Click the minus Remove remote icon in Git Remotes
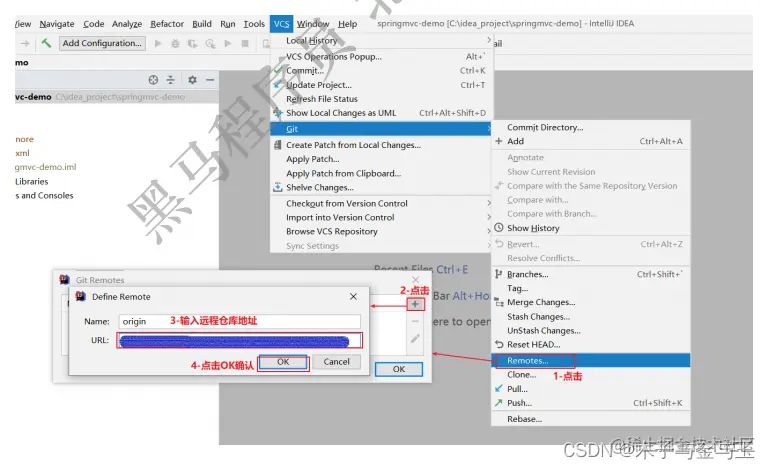Image resolution: width=770 pixels, height=469 pixels. pyautogui.click(x=415, y=321)
